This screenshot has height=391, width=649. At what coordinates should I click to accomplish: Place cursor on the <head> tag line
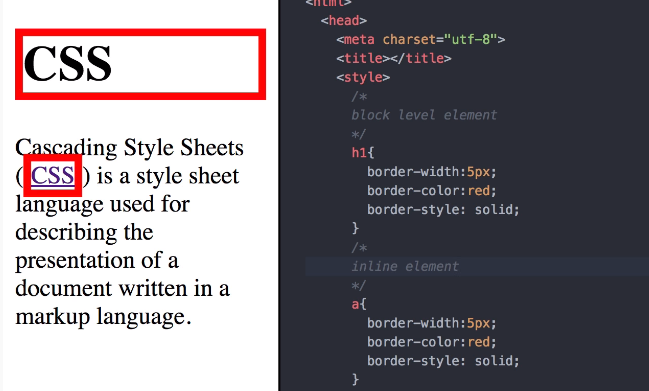pos(344,20)
